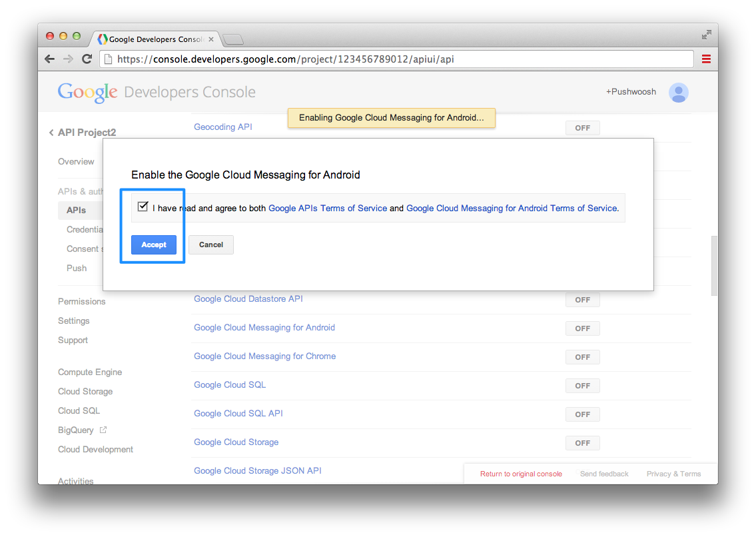Click Send feedback link
The image size is (756, 537).
point(604,474)
